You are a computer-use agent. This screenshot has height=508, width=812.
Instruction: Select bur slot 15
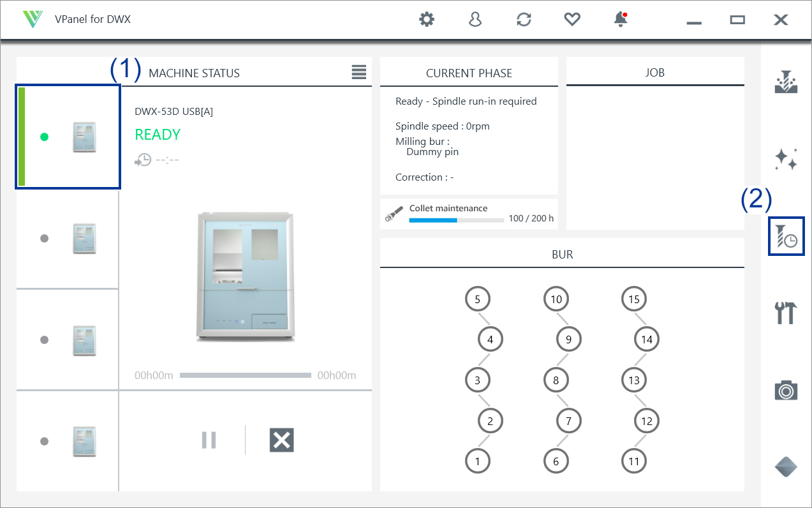(x=634, y=299)
